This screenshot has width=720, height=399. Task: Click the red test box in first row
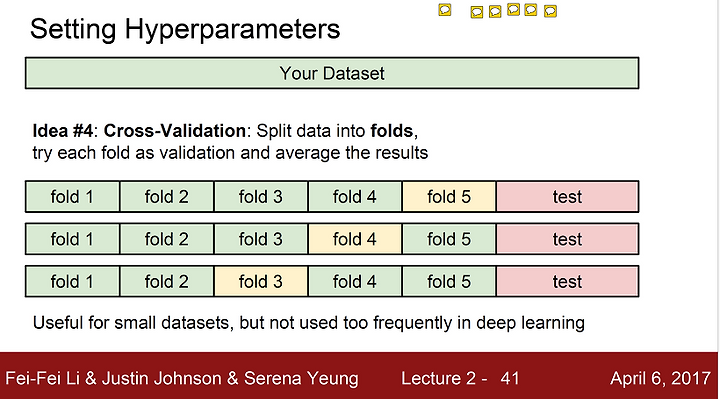567,197
